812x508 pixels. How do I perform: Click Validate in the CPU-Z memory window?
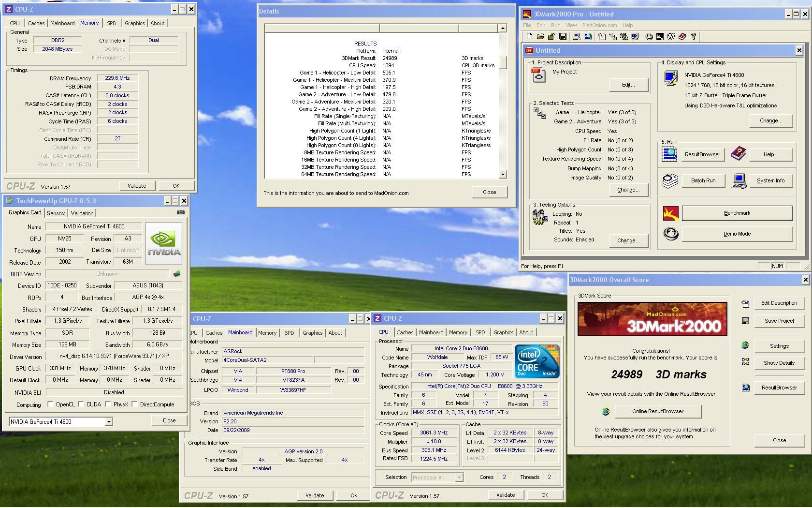(137, 186)
